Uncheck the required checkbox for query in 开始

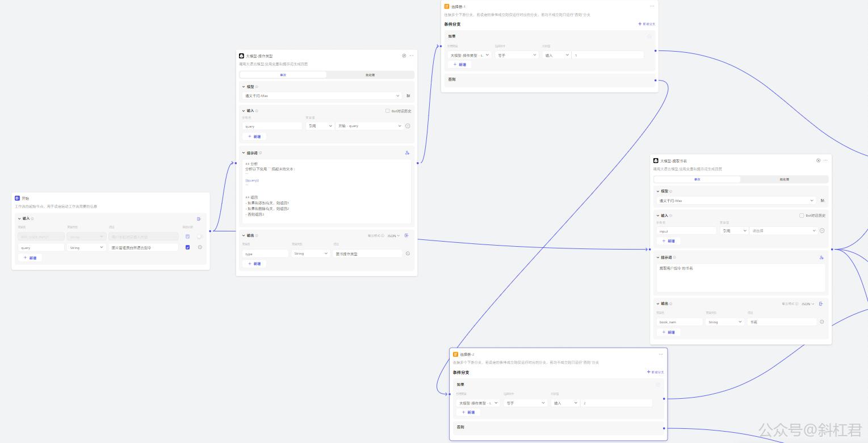pos(188,247)
